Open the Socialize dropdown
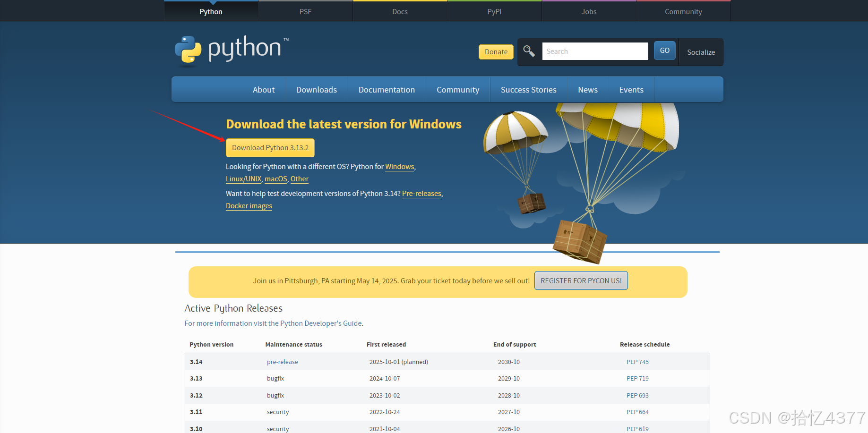868x433 pixels. click(x=701, y=52)
